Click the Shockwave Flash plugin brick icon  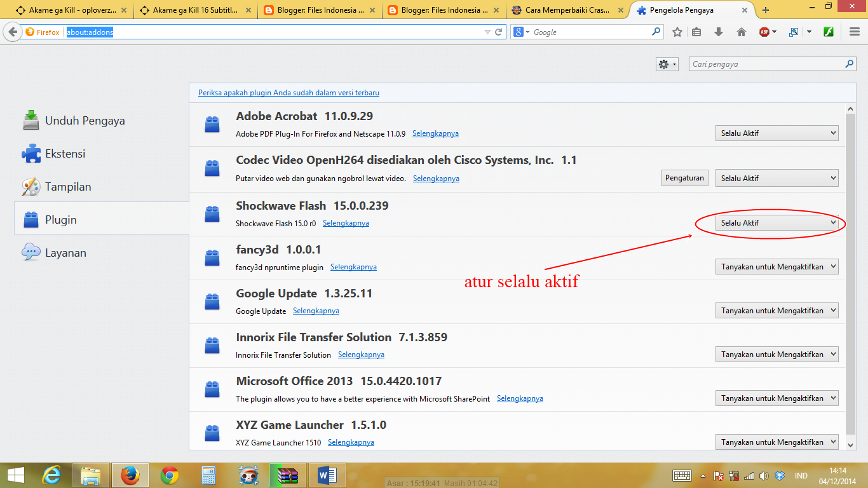coord(212,214)
